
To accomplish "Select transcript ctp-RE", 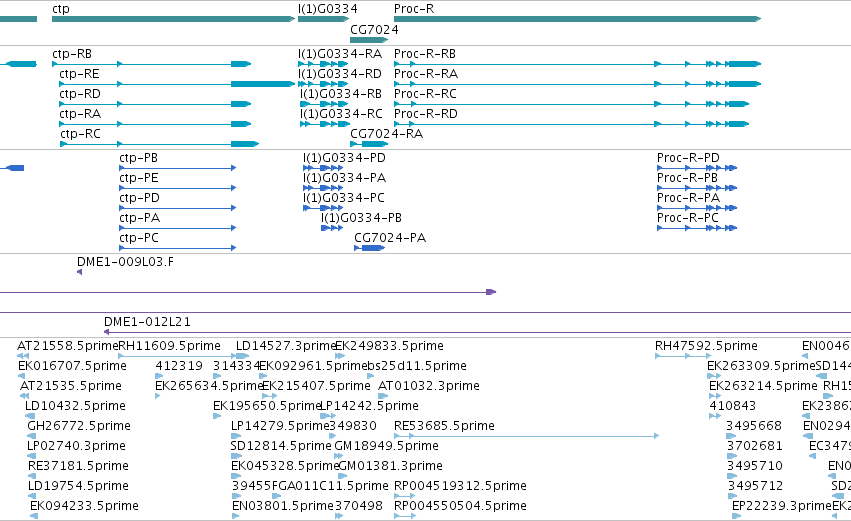I will click(79, 74).
